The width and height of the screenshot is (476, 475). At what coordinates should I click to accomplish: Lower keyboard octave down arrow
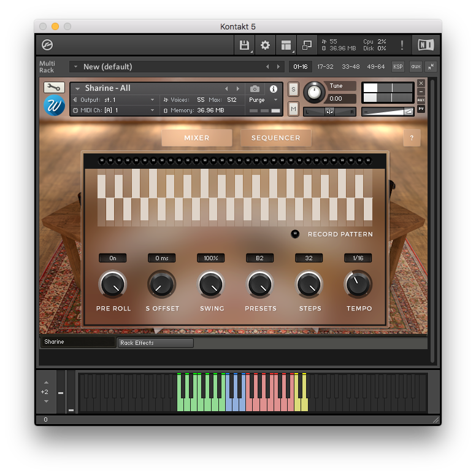tap(46, 401)
